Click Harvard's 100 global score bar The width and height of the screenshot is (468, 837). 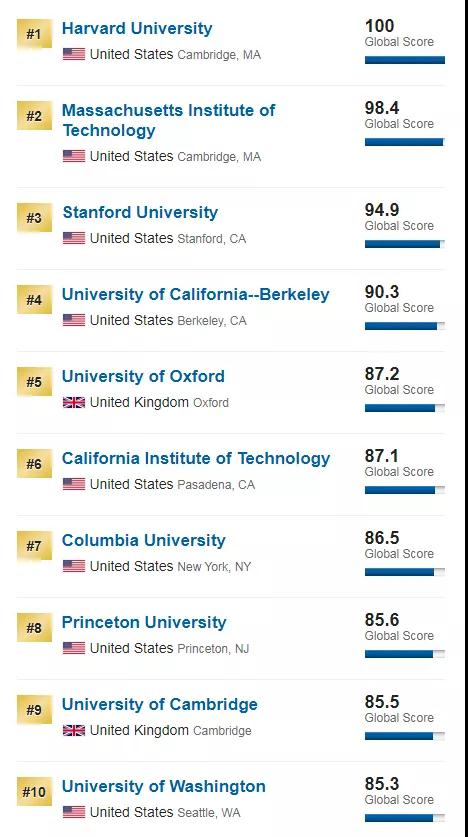[x=404, y=60]
